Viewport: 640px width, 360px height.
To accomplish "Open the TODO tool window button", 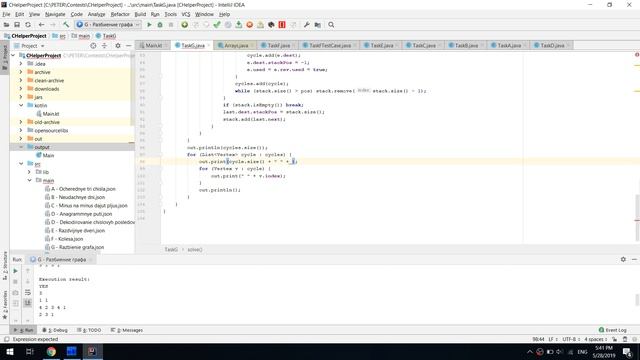I will [x=89, y=330].
